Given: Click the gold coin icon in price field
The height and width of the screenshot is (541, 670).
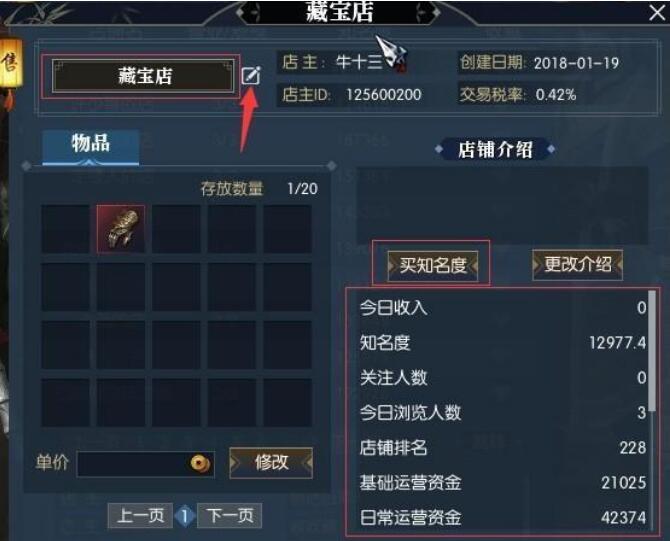Looking at the screenshot, I should 200,463.
